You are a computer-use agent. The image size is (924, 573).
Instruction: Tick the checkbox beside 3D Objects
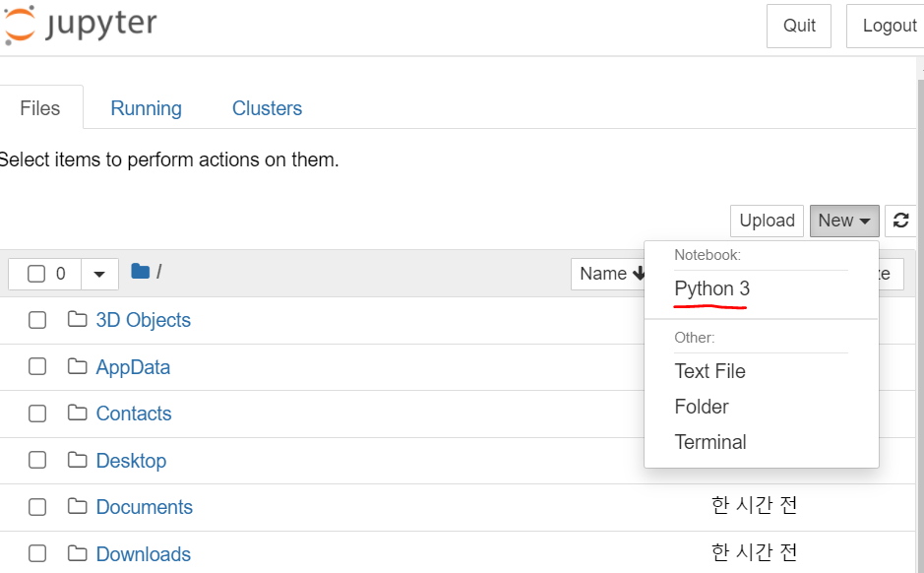[x=37, y=320]
